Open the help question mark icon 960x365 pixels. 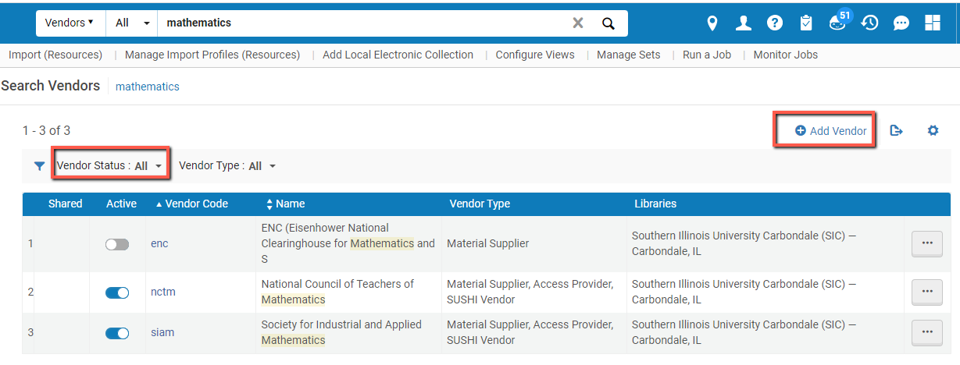[775, 23]
